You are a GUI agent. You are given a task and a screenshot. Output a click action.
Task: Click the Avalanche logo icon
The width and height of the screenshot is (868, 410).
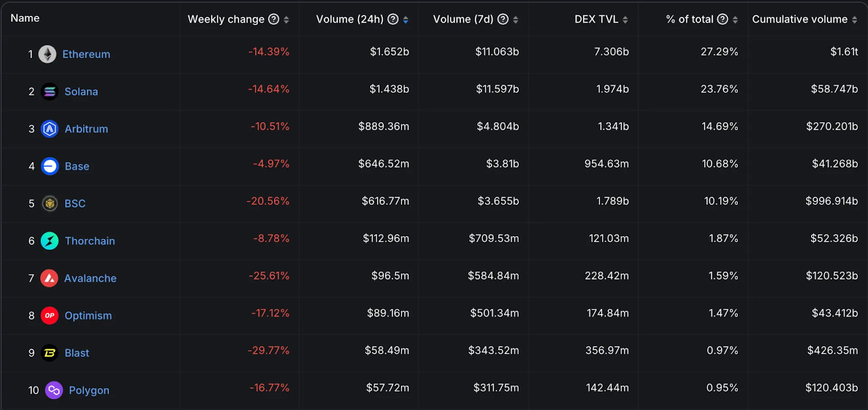click(x=49, y=279)
